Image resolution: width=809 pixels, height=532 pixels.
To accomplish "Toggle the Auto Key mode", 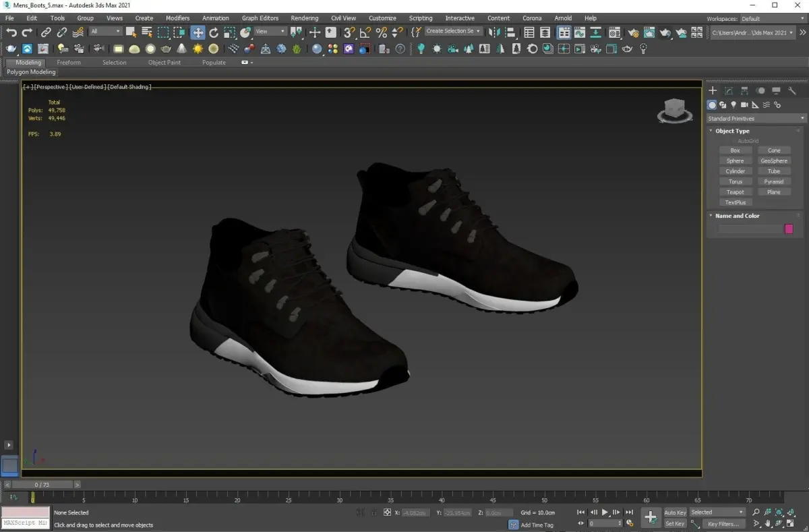I will (674, 512).
